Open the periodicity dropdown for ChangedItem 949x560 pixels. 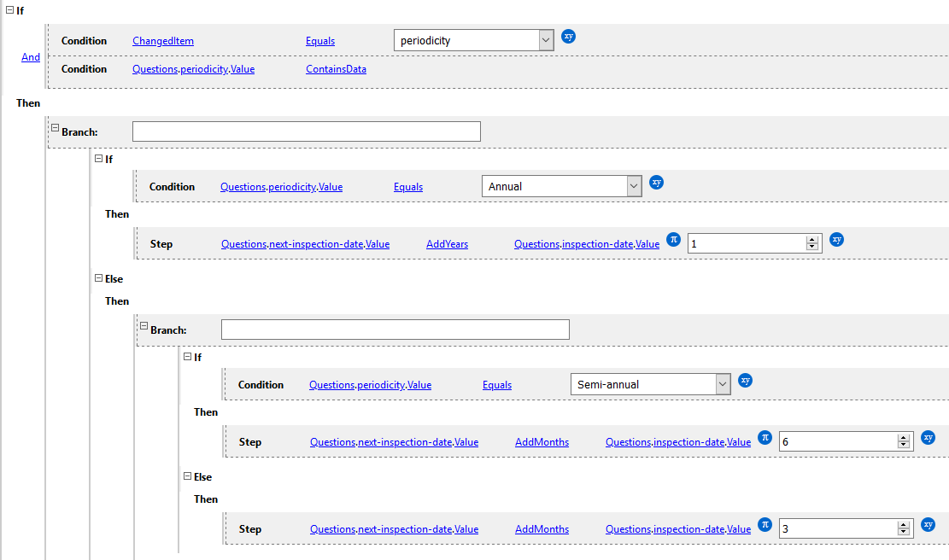546,40
